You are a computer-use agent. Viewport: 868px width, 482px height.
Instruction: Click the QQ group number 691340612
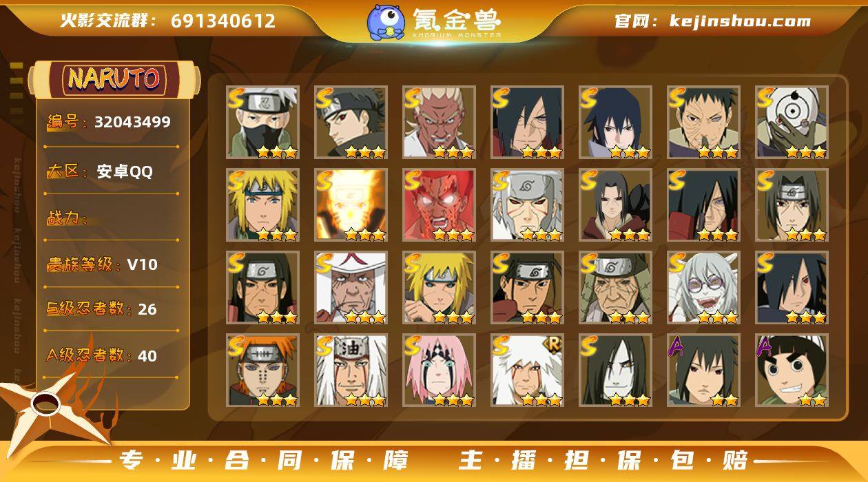[x=223, y=21]
